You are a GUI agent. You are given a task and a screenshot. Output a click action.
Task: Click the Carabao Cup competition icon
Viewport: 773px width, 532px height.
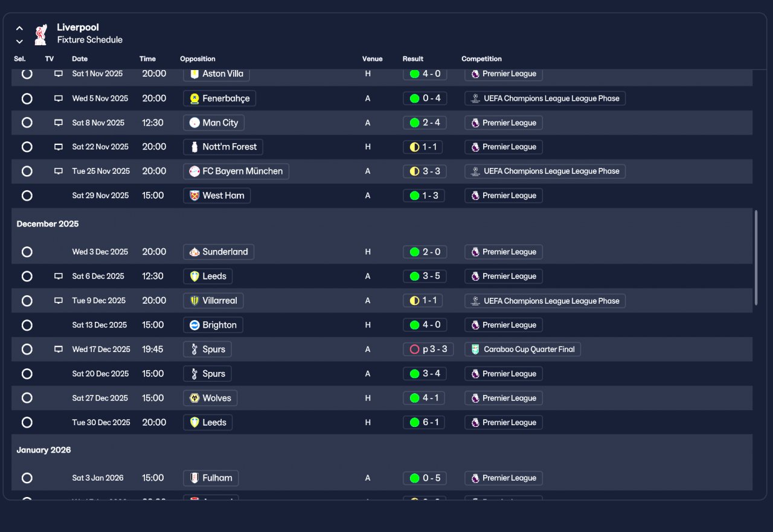tap(475, 349)
